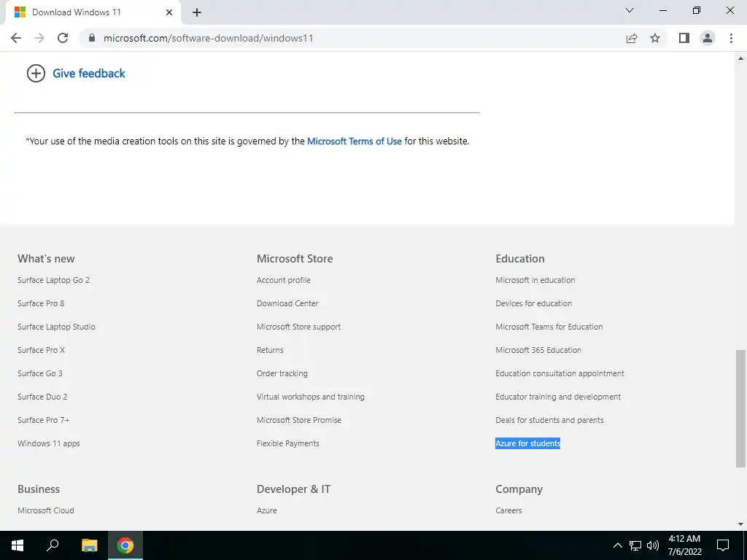
Task: Open Education consultation appointment link
Action: click(560, 373)
